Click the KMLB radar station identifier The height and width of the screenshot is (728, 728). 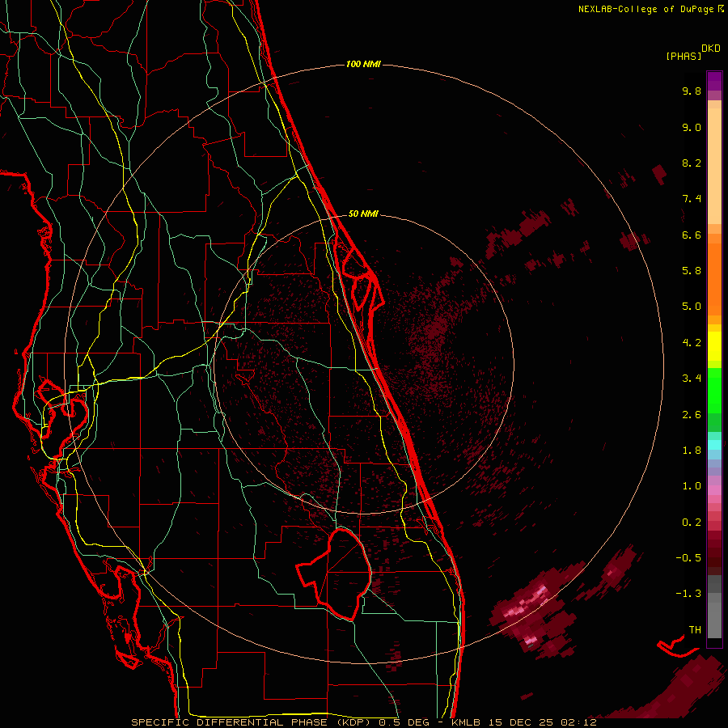(x=465, y=722)
